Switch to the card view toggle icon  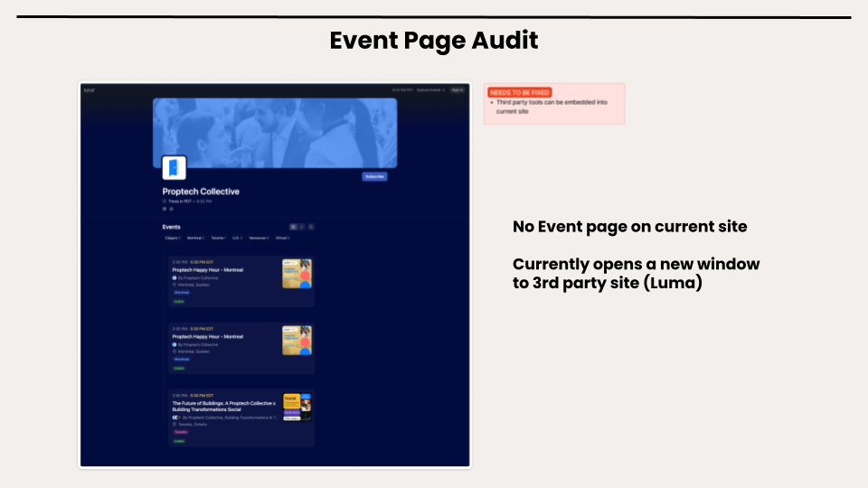click(x=293, y=227)
